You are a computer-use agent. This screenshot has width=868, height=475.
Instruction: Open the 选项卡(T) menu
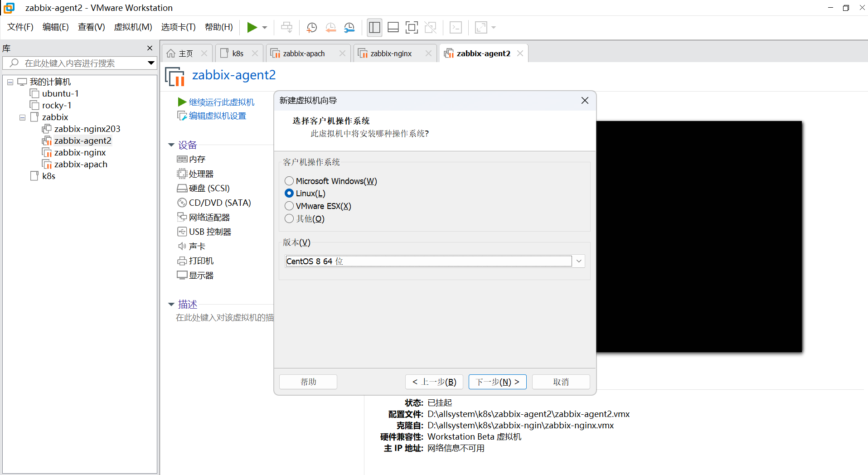pos(179,27)
